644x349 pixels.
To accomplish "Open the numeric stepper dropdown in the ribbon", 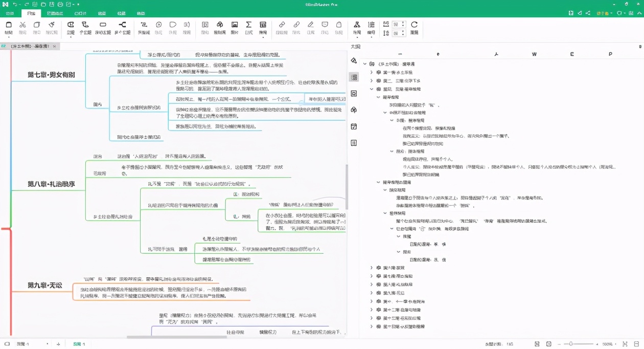I will click(x=403, y=25).
